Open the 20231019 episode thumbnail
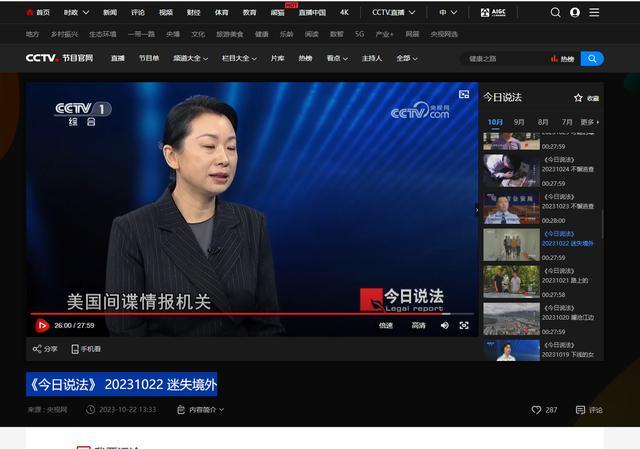Viewport: 640px width, 449px height. pyautogui.click(x=511, y=350)
